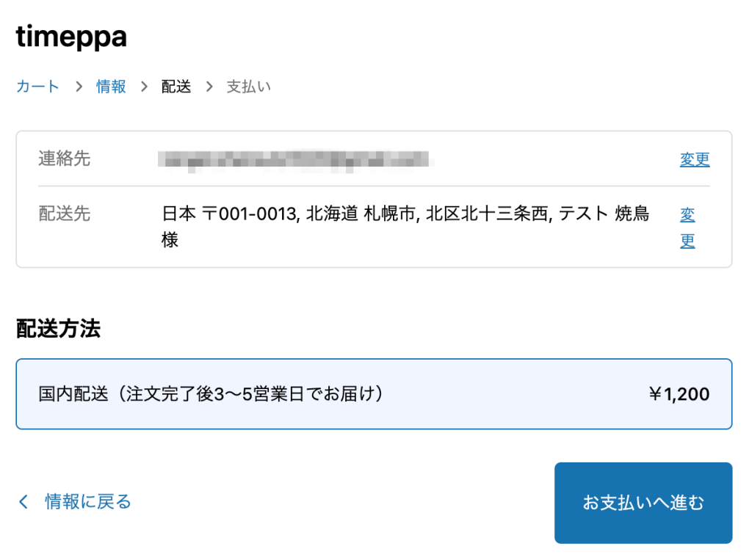This screenshot has width=752, height=560.
Task: Click the 支払い breadcrumb step
Action: 248,86
